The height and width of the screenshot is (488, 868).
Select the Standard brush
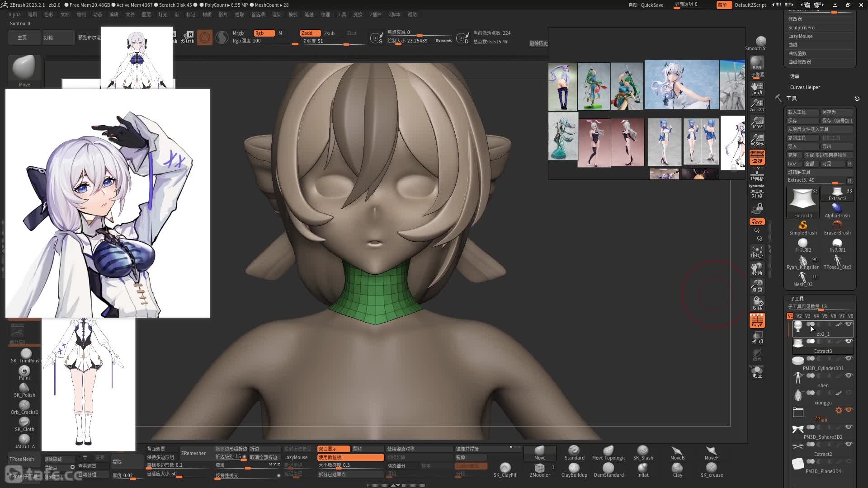click(x=574, y=453)
